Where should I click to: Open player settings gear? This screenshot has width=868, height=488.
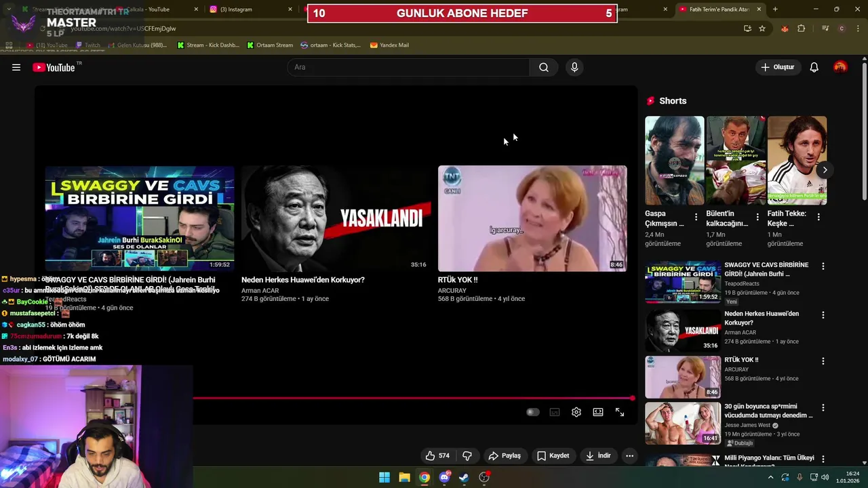click(576, 412)
